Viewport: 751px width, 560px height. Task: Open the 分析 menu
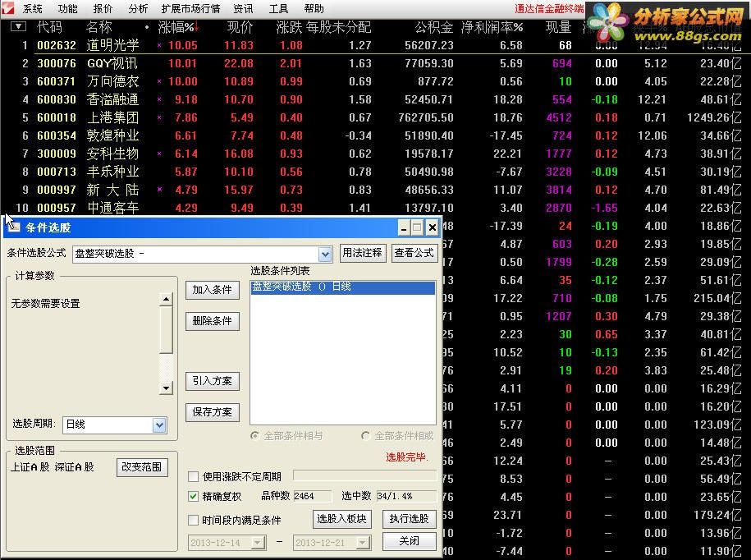139,9
